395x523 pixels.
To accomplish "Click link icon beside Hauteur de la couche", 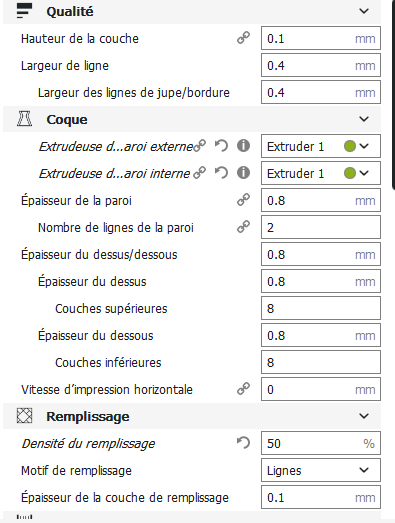I will point(244,38).
